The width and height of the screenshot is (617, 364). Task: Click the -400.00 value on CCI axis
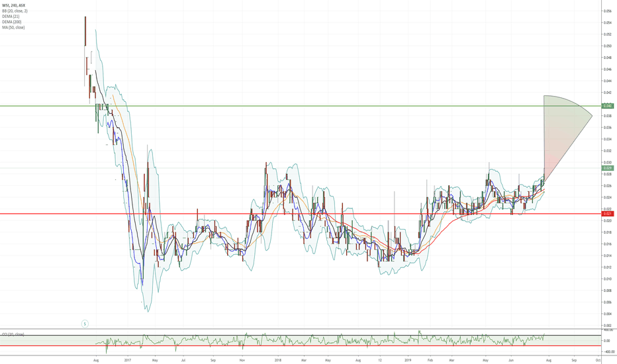coord(609,352)
